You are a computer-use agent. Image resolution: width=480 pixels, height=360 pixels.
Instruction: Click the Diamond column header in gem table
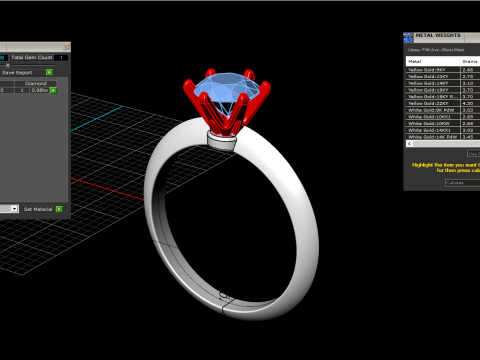click(x=36, y=83)
